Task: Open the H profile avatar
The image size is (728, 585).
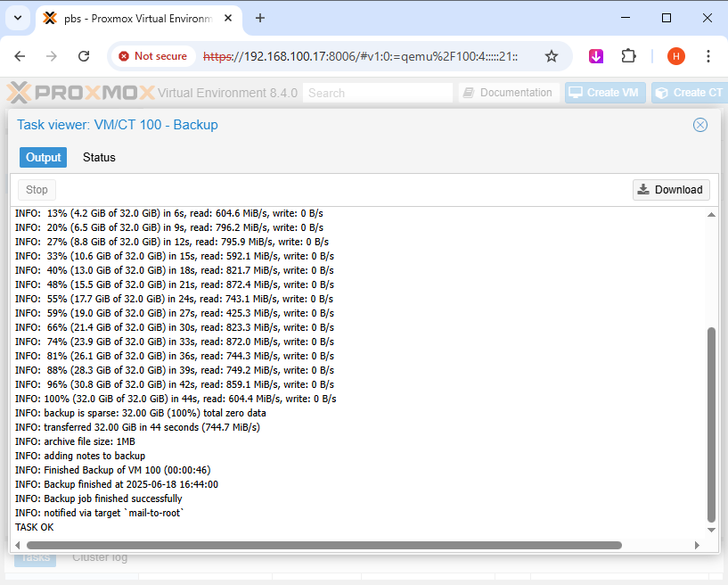Action: click(676, 56)
